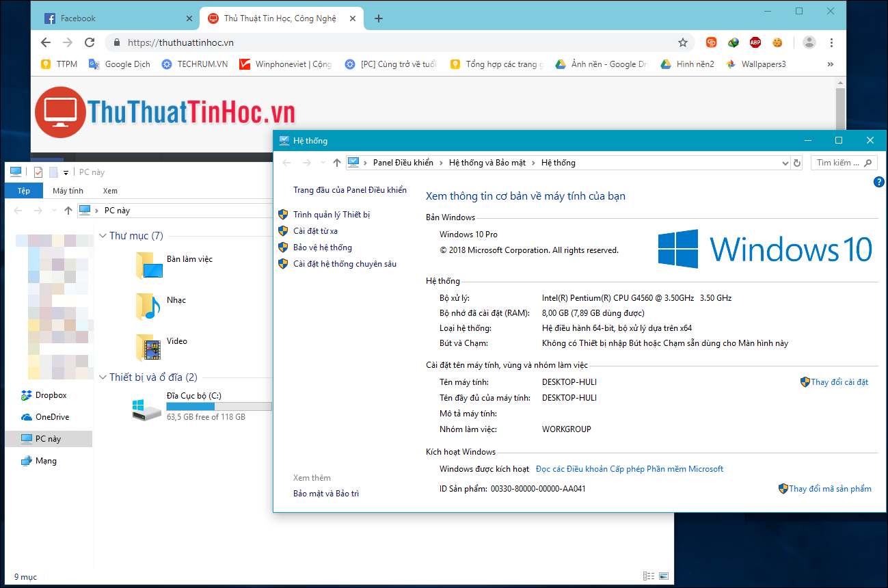This screenshot has width=888, height=588.
Task: Open Trang đầu của Panel Điều khiển
Action: point(350,190)
